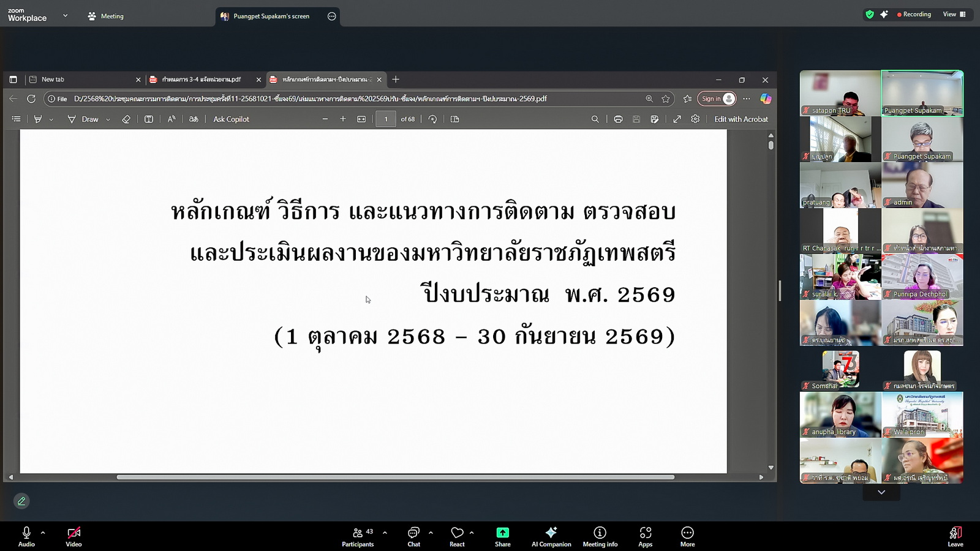Open Meeting info
This screenshot has width=980, height=551.
click(x=600, y=536)
